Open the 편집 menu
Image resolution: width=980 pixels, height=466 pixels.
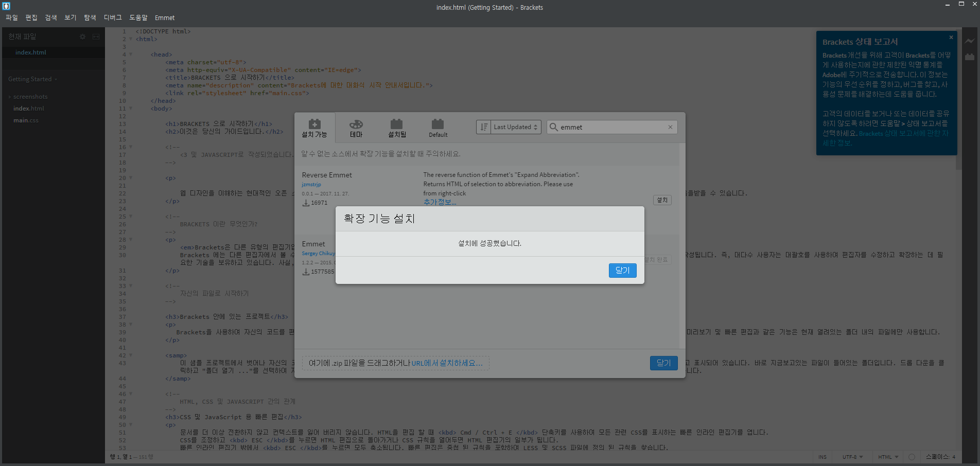31,17
